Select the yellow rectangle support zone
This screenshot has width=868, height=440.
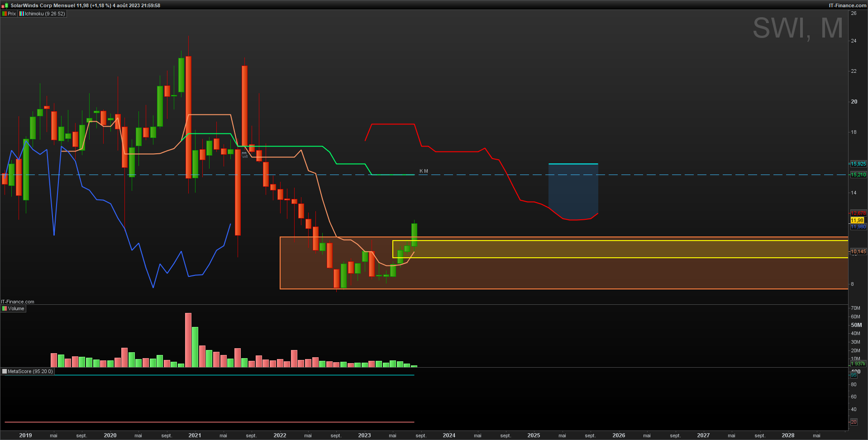tap(620, 249)
